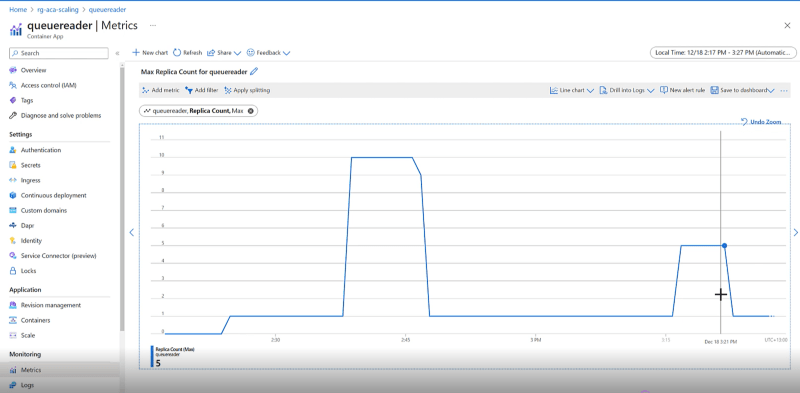Click the Refresh icon in toolbar
This screenshot has height=393, width=800.
click(x=177, y=53)
